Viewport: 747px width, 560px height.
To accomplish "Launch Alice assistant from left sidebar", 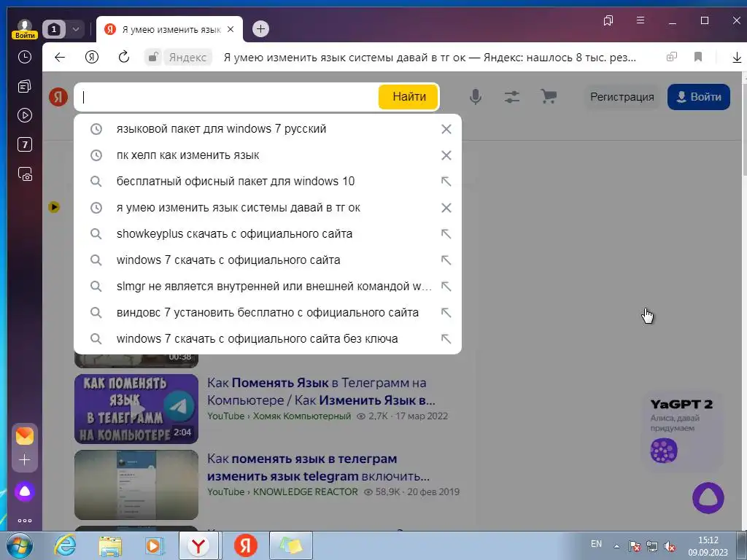I will click(24, 491).
